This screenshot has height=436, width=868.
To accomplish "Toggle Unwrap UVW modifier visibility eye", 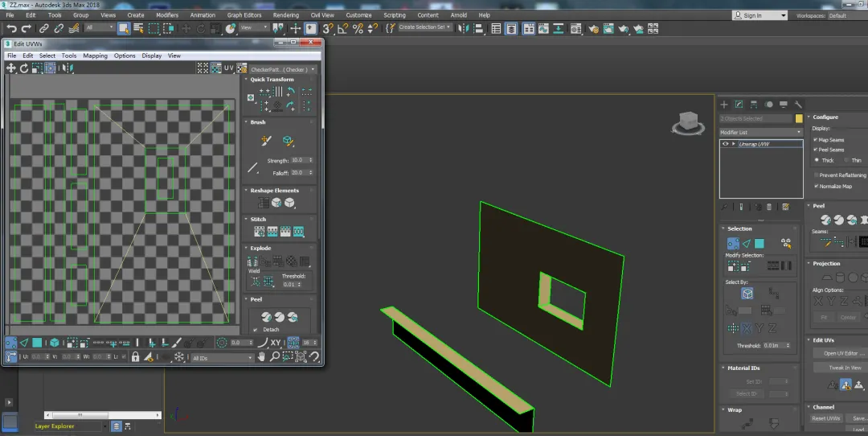I will (x=725, y=144).
